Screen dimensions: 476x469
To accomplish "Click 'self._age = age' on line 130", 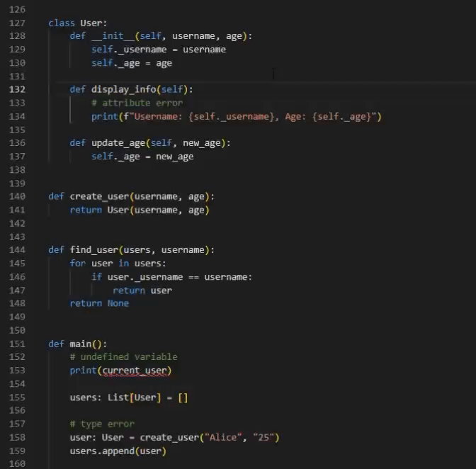I will [x=132, y=63].
